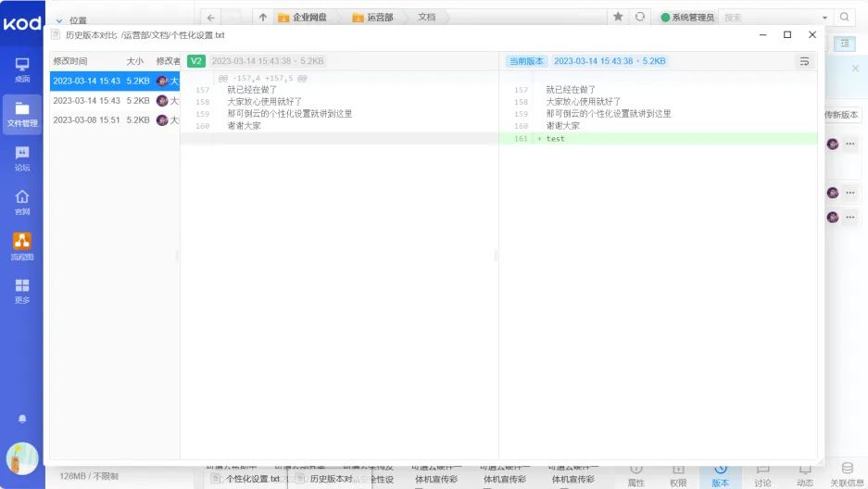Open the user avatar at sidebar bottom
This screenshot has height=489, width=868.
tap(22, 458)
